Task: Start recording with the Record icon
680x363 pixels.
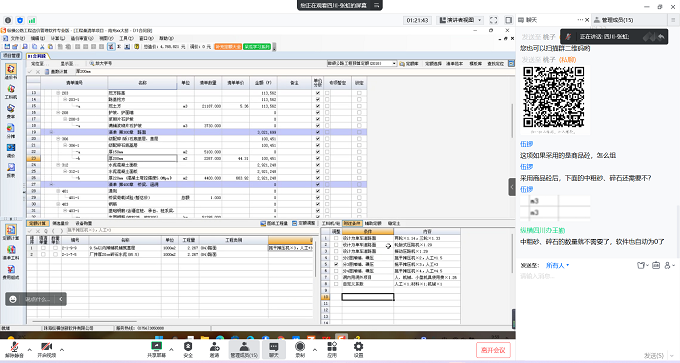Action: 300,349
